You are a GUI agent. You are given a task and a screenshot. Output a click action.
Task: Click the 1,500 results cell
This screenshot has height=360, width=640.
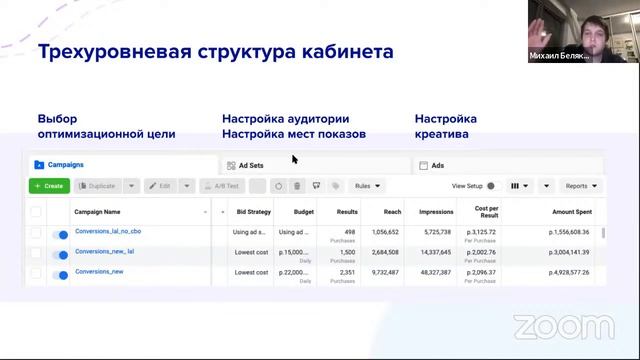coord(347,252)
